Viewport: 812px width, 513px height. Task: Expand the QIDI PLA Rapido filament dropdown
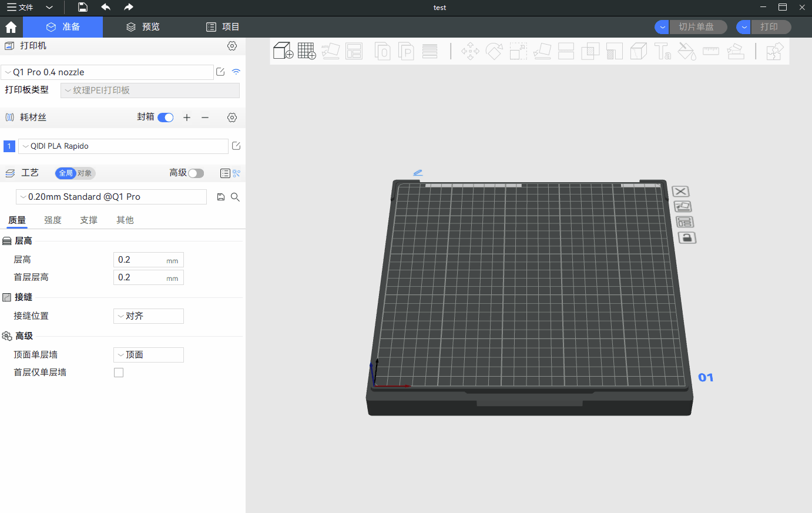(x=123, y=146)
